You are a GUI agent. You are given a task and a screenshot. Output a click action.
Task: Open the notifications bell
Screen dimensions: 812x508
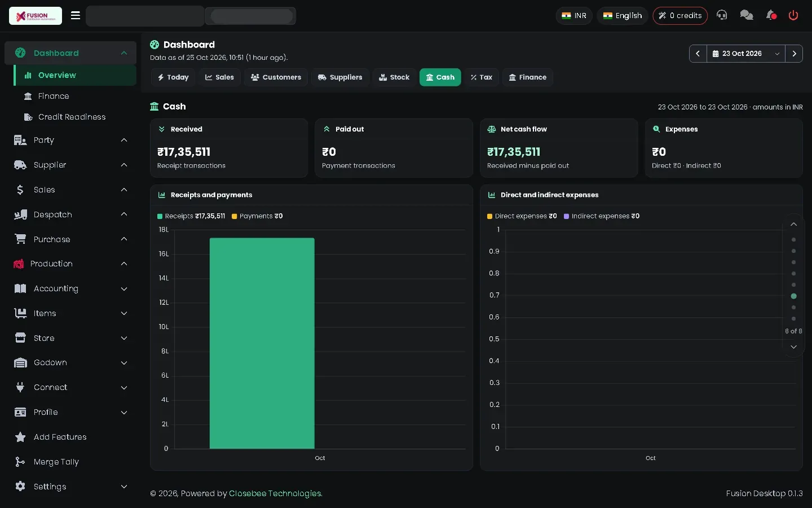[771, 15]
